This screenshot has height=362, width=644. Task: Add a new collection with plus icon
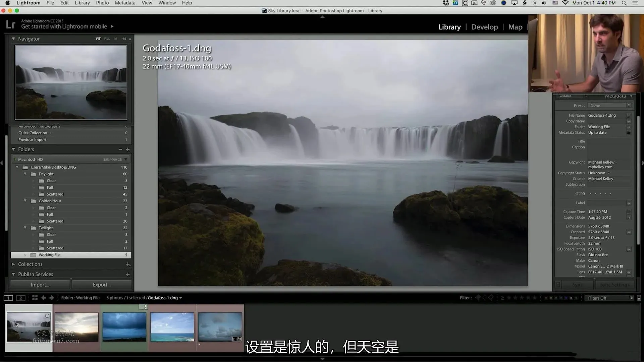click(x=128, y=264)
